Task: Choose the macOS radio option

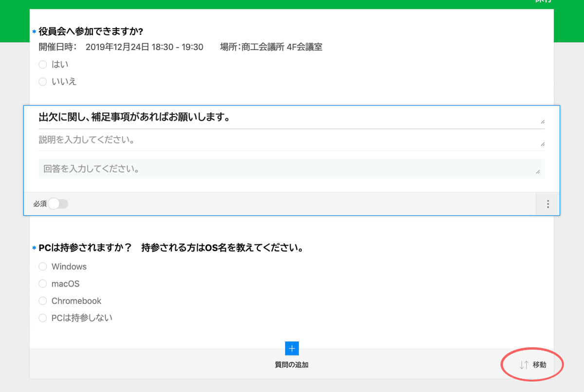Action: [42, 284]
